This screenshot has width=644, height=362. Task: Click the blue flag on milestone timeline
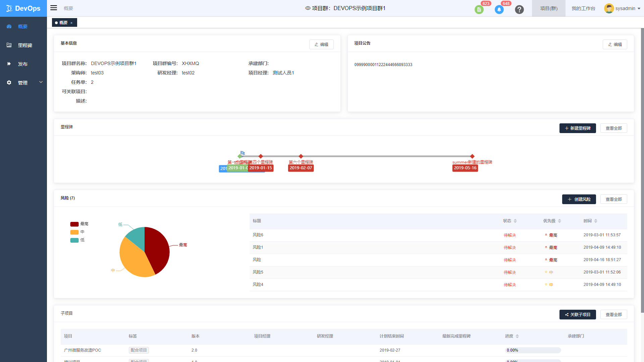click(x=243, y=153)
